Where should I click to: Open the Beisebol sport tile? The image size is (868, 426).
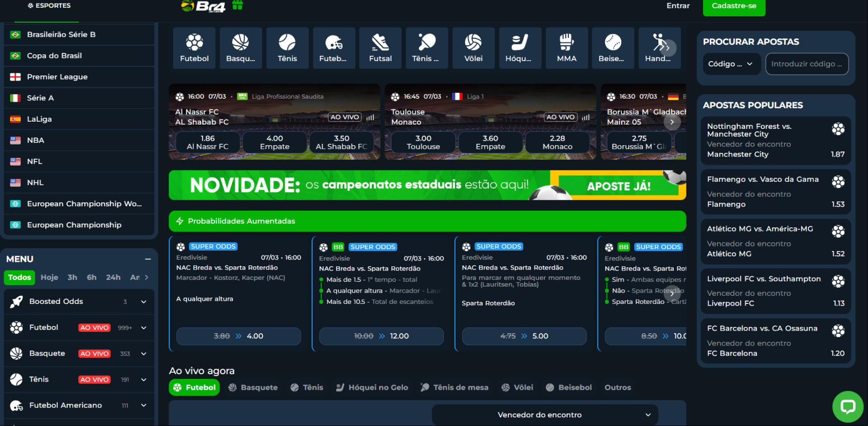click(613, 48)
